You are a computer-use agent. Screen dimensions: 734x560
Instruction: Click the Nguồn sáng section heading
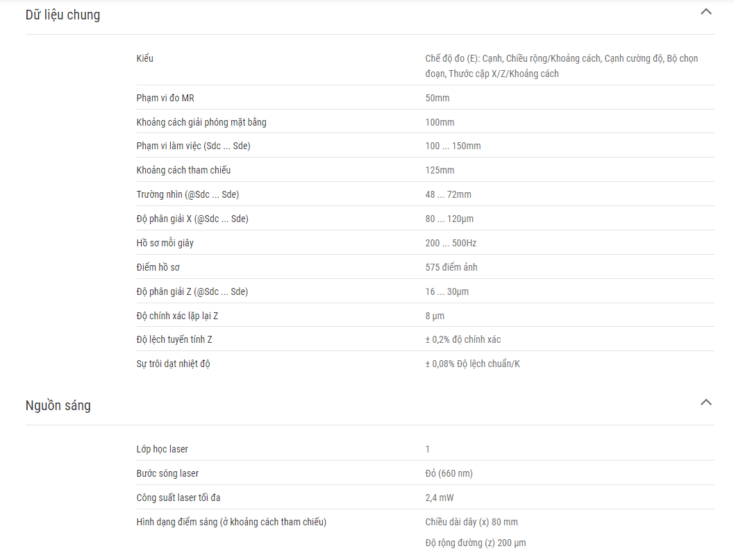pos(58,405)
